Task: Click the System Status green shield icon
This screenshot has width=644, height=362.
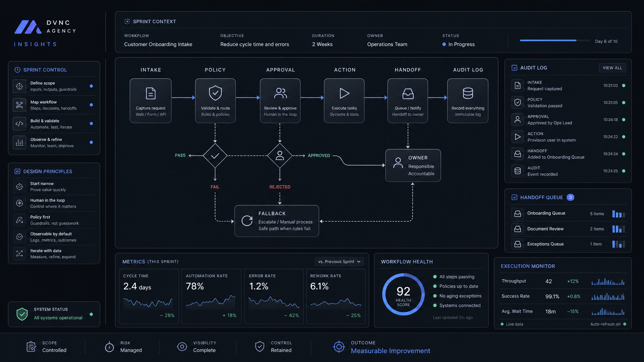Action: coord(22,314)
